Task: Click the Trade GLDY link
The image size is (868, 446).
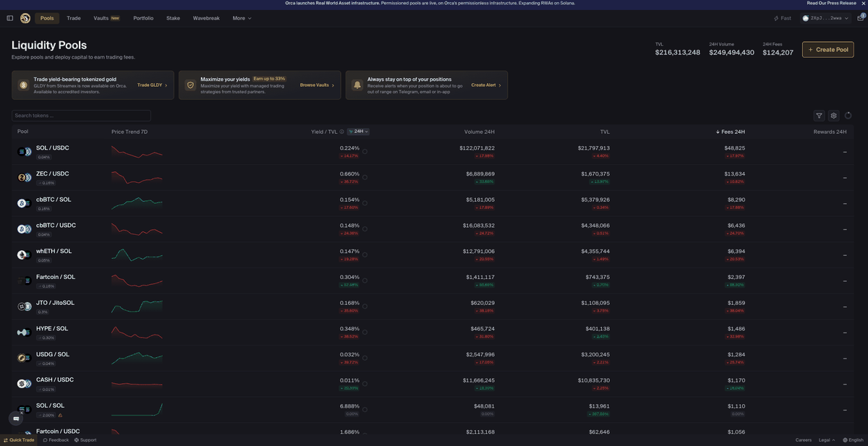Action: click(152, 85)
